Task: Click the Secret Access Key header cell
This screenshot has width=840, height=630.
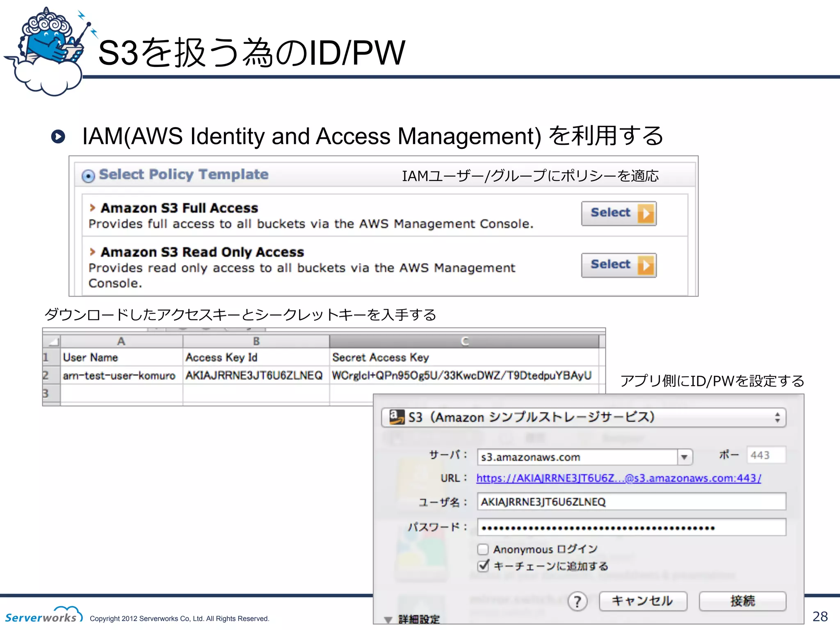Action: [464, 357]
